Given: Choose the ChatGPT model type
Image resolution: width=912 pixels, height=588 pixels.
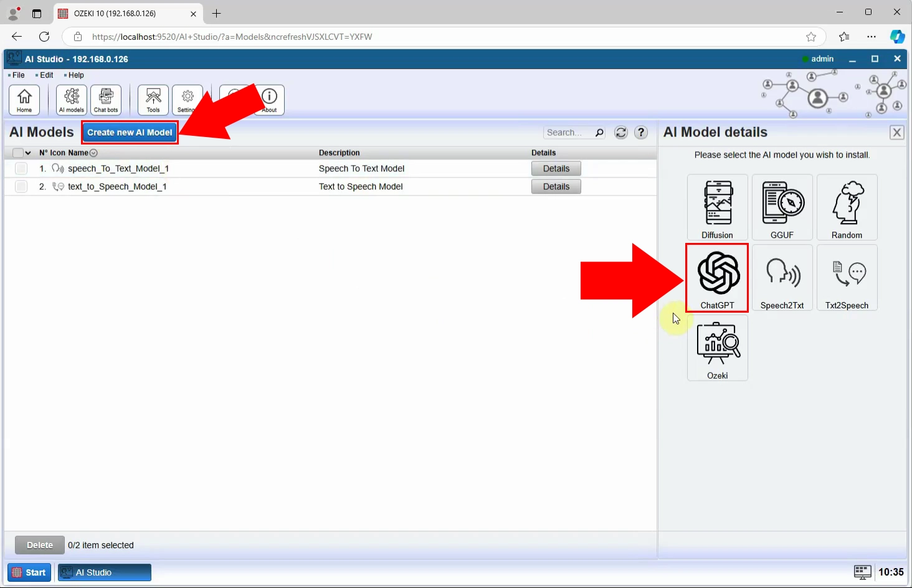Looking at the screenshot, I should (717, 278).
